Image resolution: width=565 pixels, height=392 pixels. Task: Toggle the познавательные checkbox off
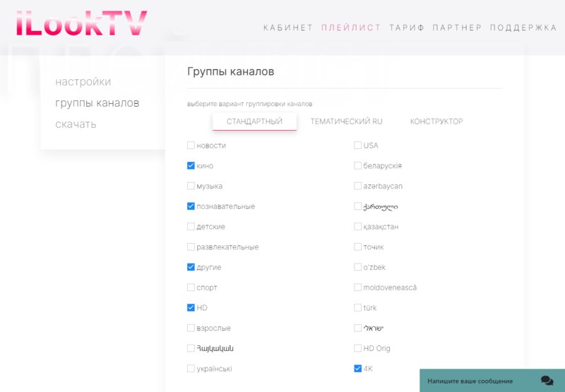pos(191,206)
